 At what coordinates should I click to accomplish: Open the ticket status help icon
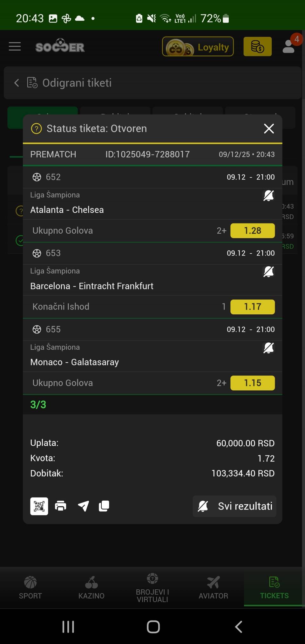coord(37,129)
